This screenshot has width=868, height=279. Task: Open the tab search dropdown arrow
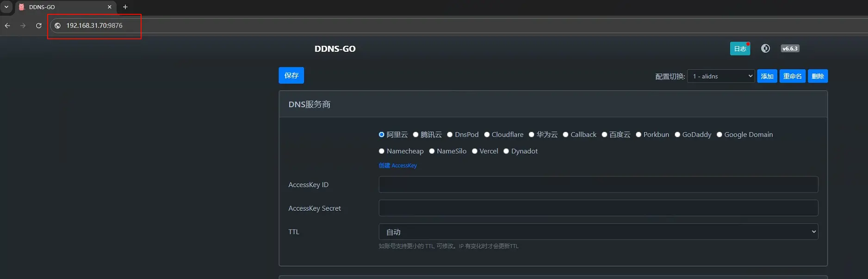[6, 7]
